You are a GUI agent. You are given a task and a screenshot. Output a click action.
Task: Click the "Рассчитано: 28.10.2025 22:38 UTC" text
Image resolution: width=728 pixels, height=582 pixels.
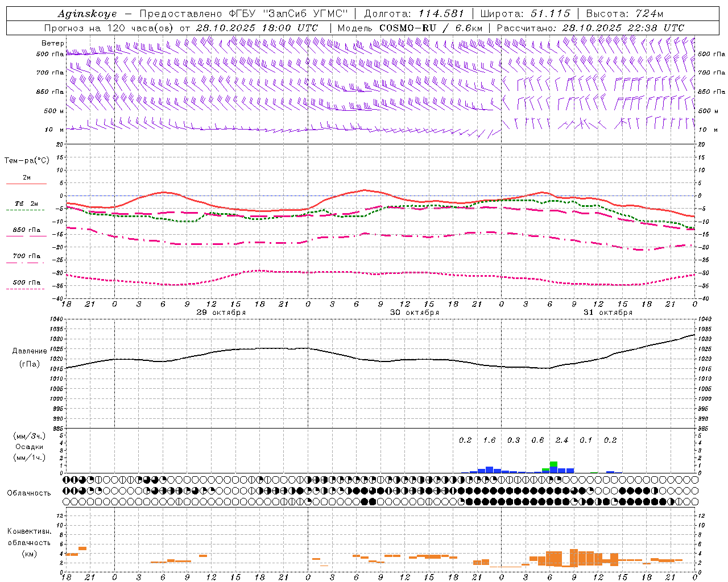pyautogui.click(x=590, y=28)
